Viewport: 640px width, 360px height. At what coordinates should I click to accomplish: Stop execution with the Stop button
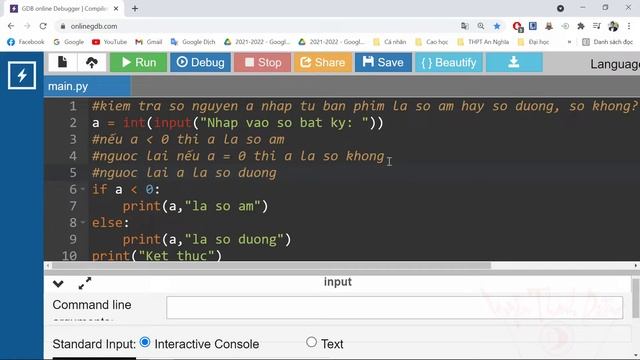point(262,62)
